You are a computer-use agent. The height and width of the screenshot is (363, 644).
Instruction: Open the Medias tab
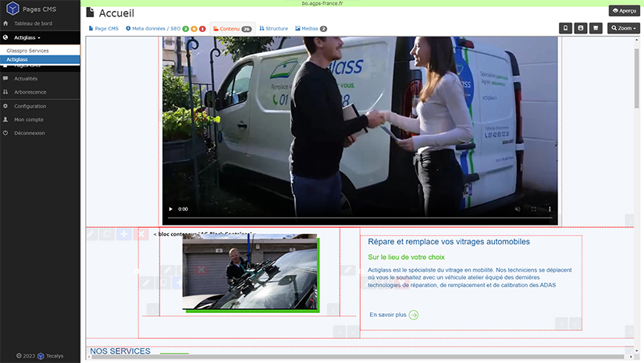point(311,29)
